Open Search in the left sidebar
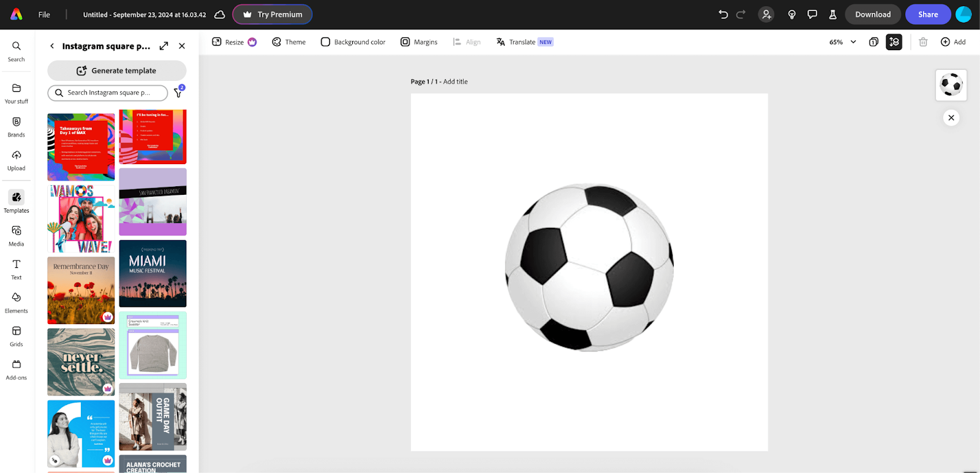Image resolution: width=980 pixels, height=473 pixels. click(17, 51)
